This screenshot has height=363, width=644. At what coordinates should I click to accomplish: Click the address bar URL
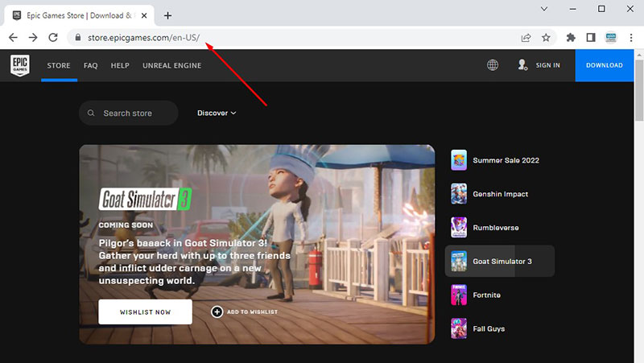pos(144,38)
